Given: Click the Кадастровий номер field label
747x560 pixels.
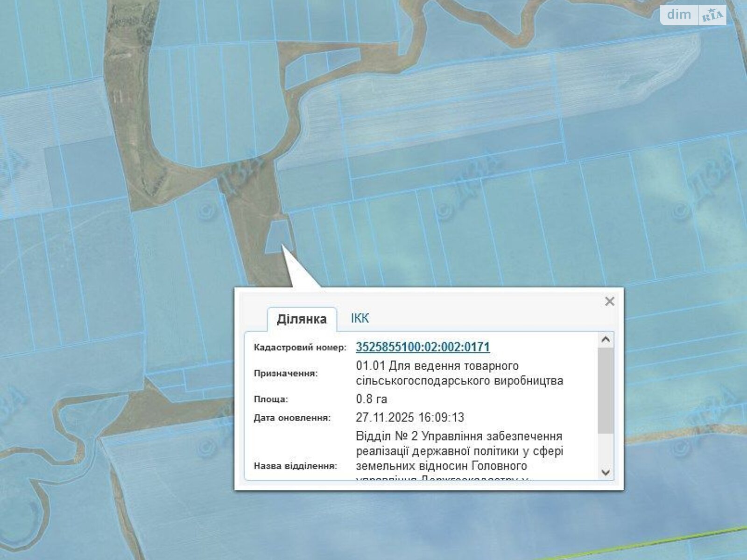Looking at the screenshot, I should click(300, 348).
